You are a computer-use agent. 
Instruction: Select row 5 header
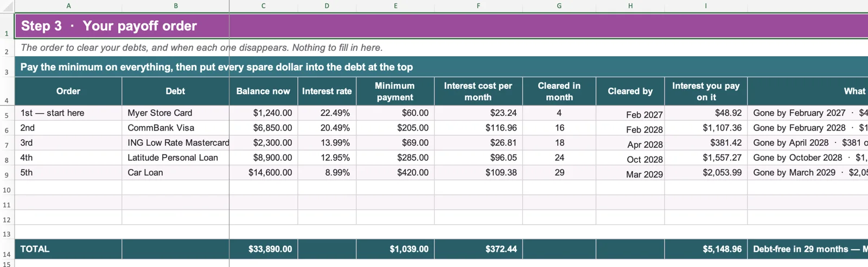click(x=7, y=113)
